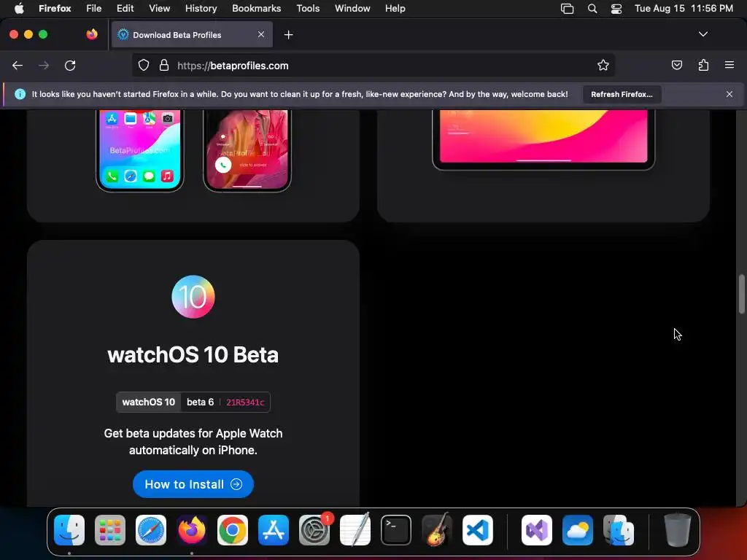The image size is (747, 560).
Task: Click Firefox icon in the Dock
Action: click(192, 530)
